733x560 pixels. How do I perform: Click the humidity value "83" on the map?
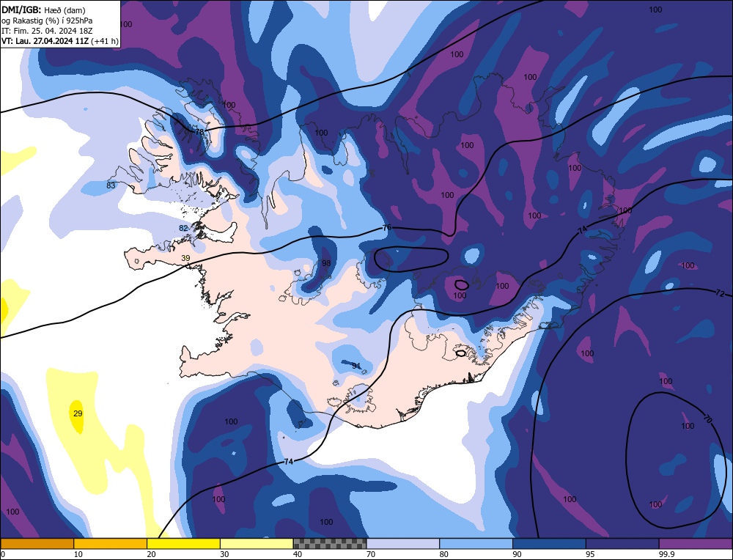tap(111, 185)
